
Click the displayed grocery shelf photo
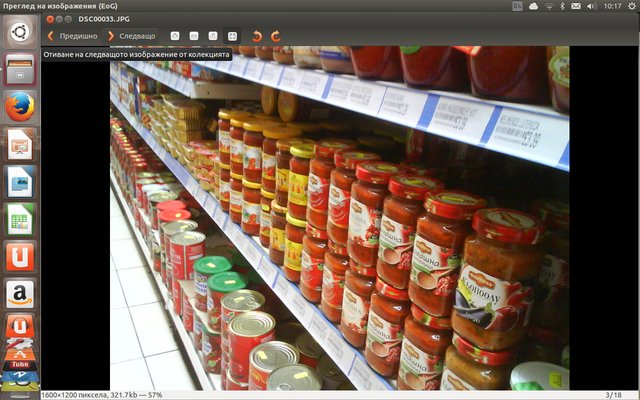[x=339, y=220]
